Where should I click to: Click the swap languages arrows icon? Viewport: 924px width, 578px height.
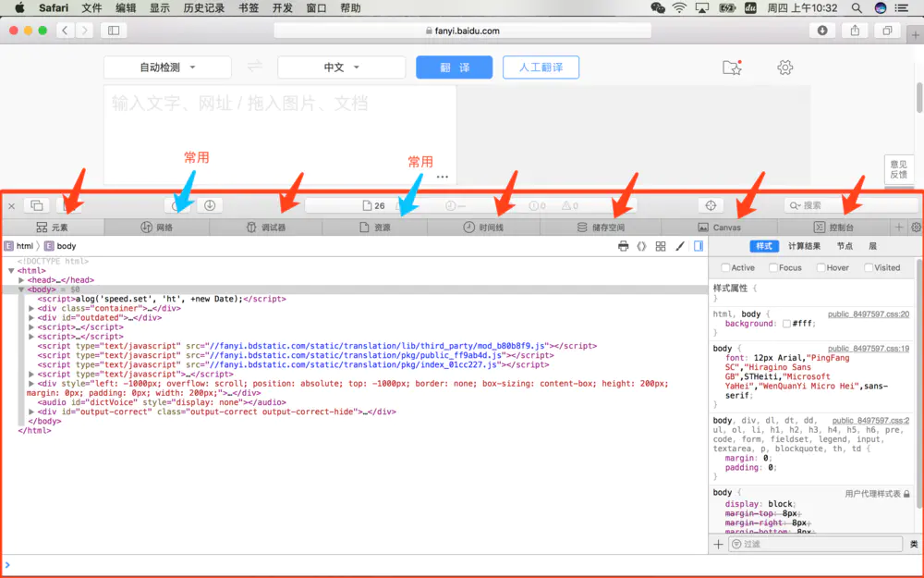[x=255, y=66]
